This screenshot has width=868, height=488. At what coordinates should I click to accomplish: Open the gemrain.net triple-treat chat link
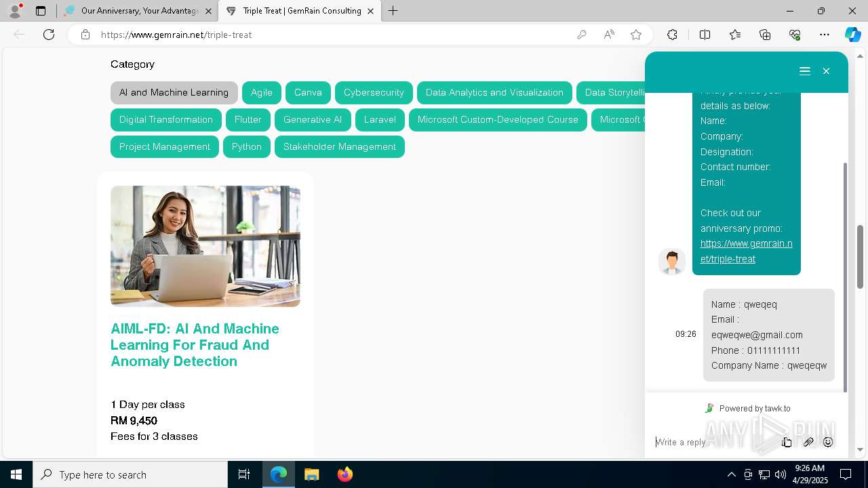tap(746, 251)
